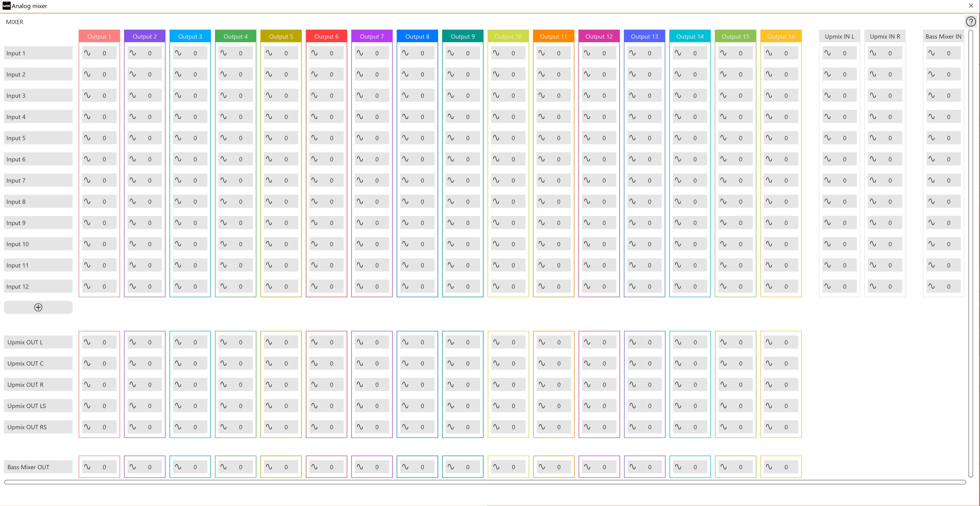The image size is (980, 506).
Task: Toggle phase icon for Input 3 Upmix IN L
Action: click(828, 96)
